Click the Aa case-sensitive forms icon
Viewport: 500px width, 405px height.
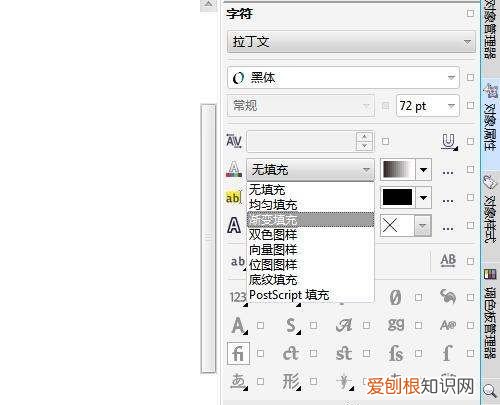tap(448, 325)
